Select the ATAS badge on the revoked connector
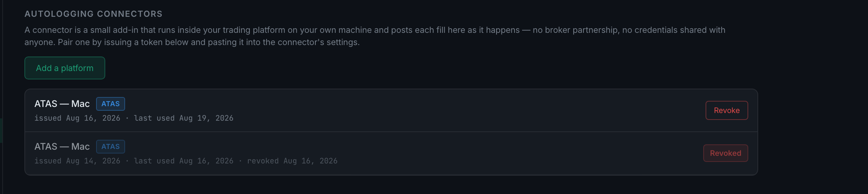 click(x=111, y=147)
